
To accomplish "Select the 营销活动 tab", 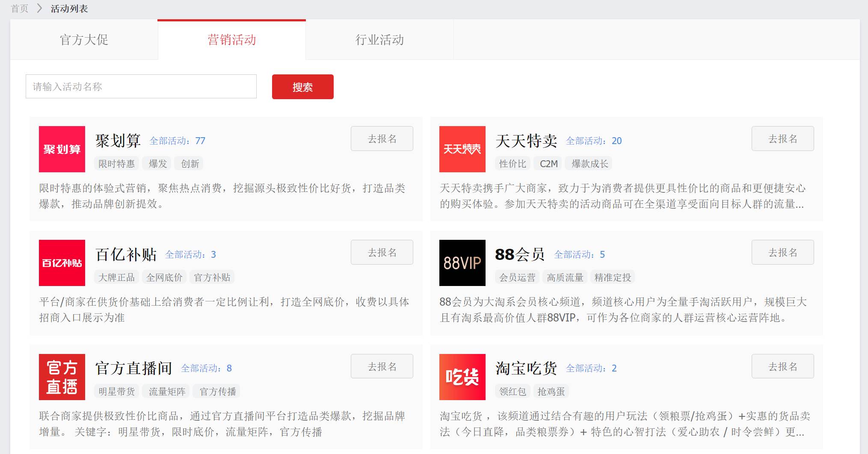I will tap(232, 40).
